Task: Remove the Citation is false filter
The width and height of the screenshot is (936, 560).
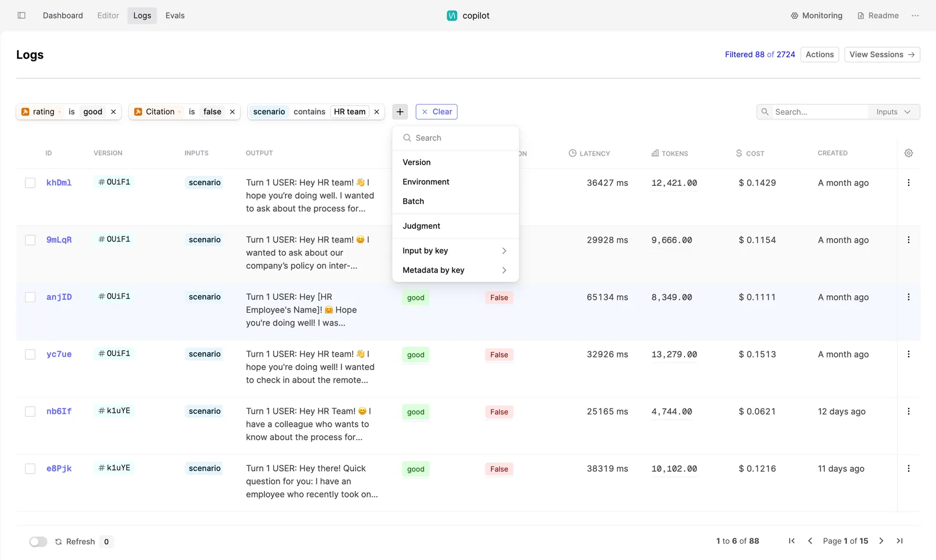Action: (x=232, y=112)
